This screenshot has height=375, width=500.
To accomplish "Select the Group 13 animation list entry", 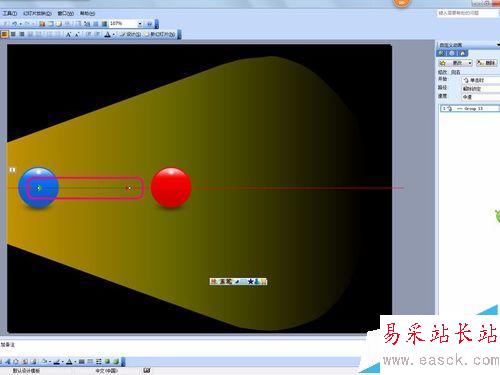I will coord(470,109).
